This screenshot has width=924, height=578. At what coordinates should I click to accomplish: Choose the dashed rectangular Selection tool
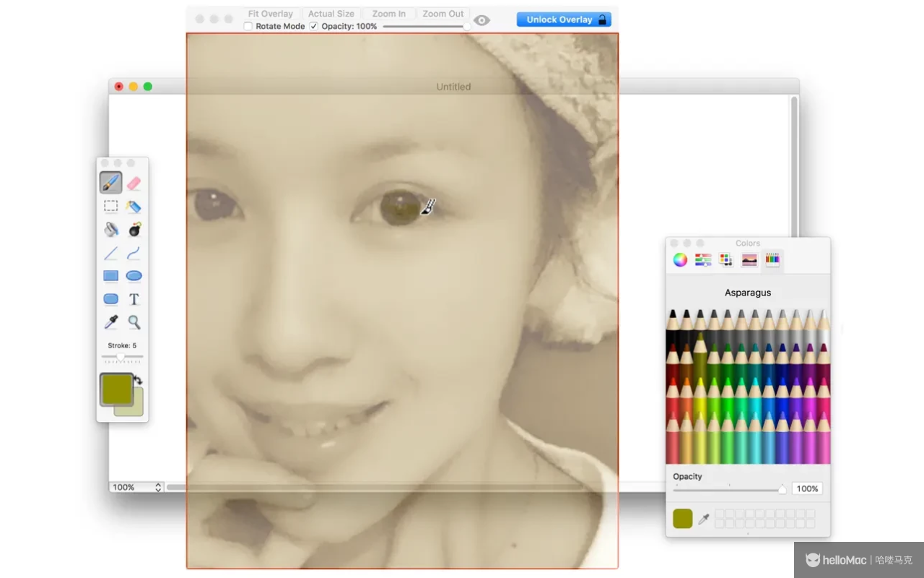[x=110, y=206]
